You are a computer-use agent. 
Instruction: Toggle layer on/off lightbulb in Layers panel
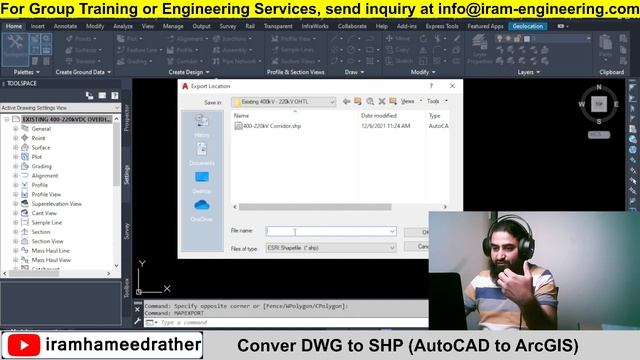point(499,39)
